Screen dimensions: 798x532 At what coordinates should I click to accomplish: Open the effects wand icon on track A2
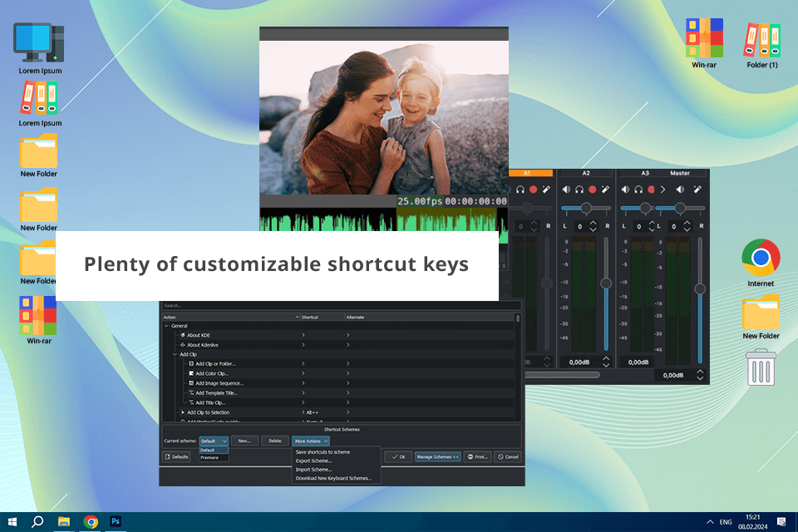coord(605,190)
